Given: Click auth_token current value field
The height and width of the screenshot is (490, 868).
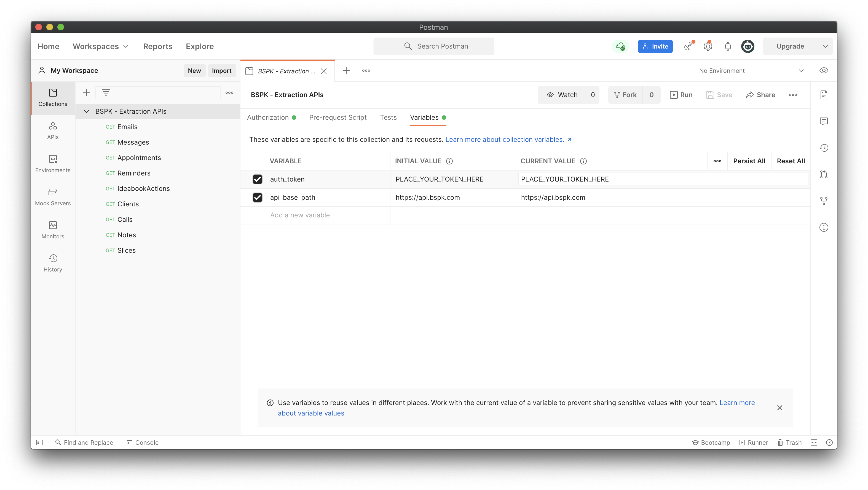Looking at the screenshot, I should [663, 179].
